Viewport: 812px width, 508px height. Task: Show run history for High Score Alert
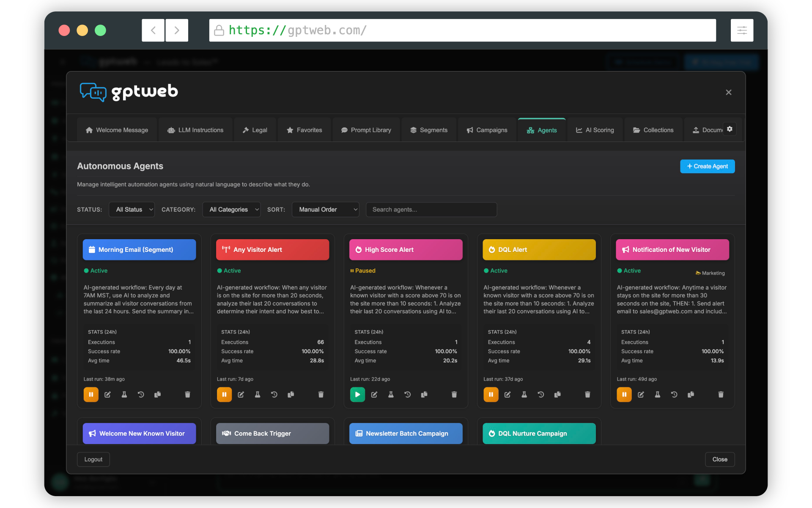408,395
